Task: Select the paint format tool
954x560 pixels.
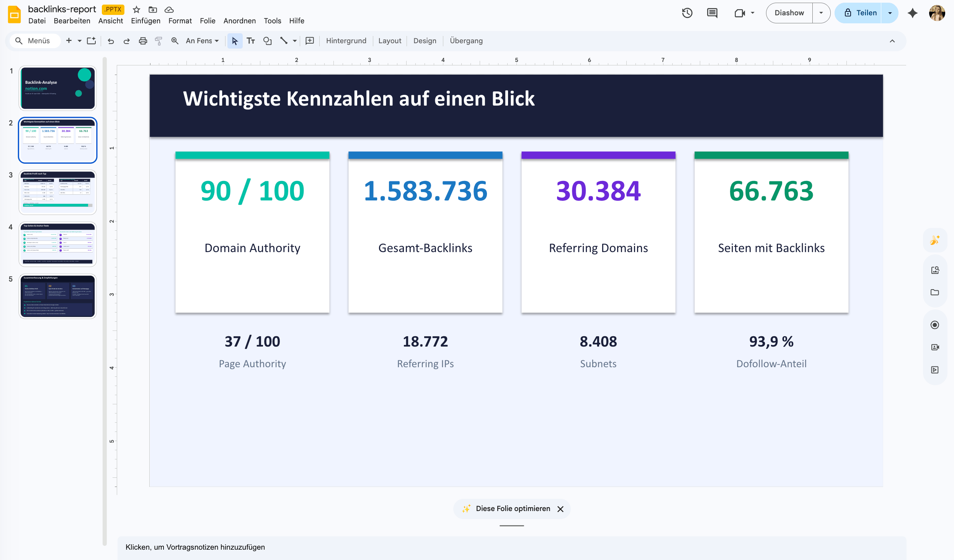Action: click(159, 41)
